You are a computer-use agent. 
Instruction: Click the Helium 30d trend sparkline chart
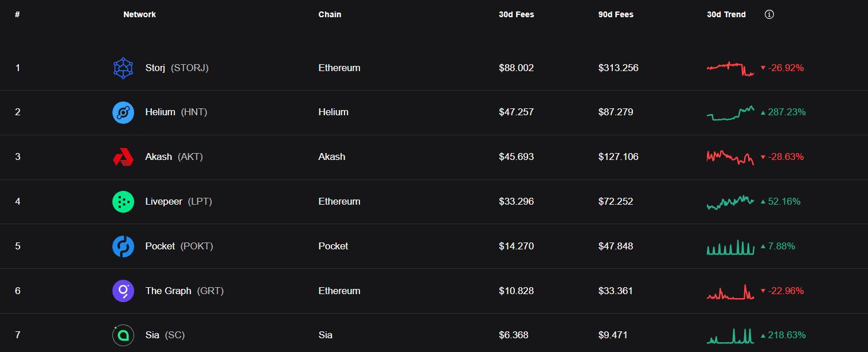pyautogui.click(x=730, y=113)
